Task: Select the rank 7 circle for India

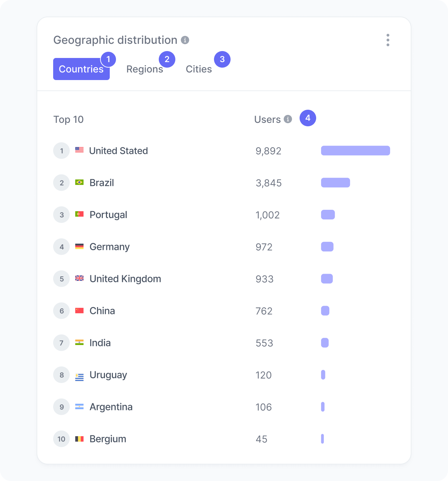Action: (x=61, y=343)
